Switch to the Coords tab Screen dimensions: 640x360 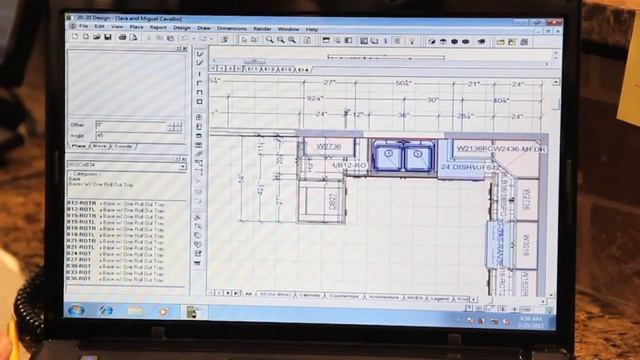122,147
